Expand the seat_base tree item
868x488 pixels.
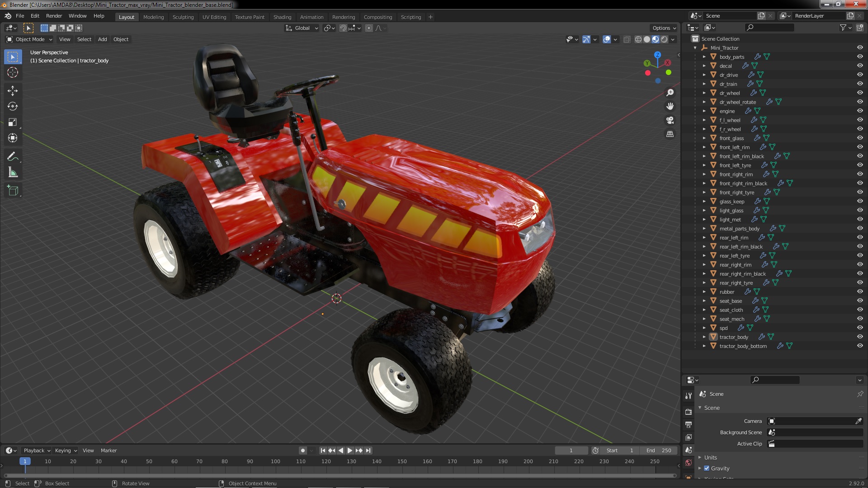coord(704,301)
